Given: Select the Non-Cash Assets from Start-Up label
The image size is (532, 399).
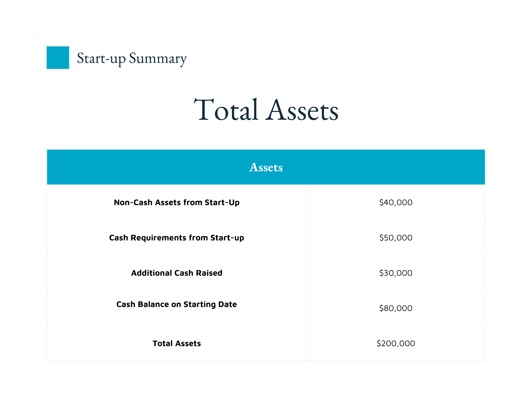Looking at the screenshot, I should (177, 202).
